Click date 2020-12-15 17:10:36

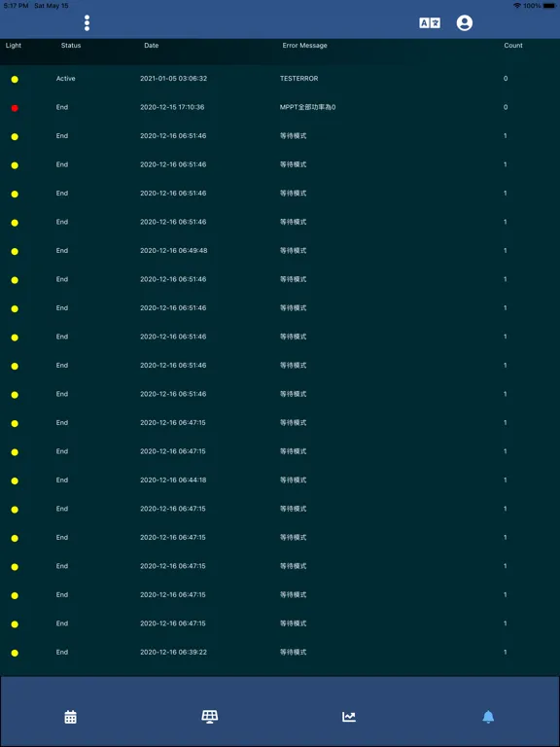(172, 107)
